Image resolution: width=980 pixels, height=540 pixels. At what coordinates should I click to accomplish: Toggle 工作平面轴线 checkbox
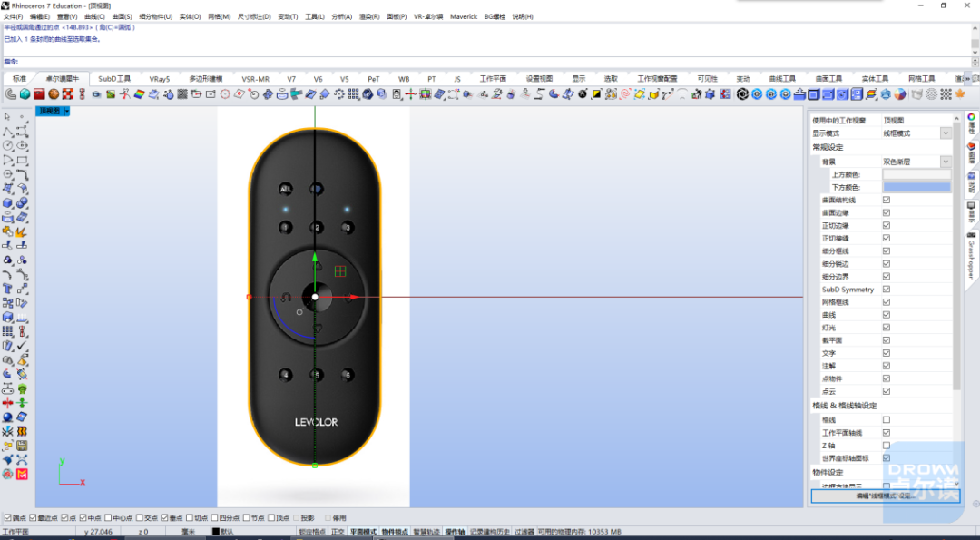coord(887,433)
